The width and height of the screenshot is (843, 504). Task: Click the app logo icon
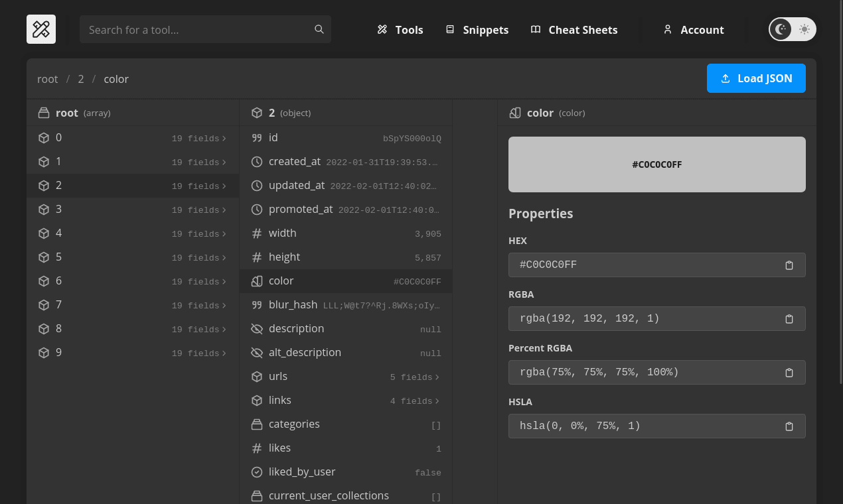[x=41, y=29]
